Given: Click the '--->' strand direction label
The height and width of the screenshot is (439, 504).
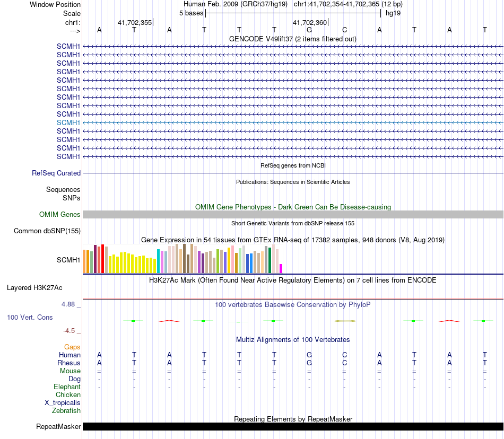Looking at the screenshot, I should tap(75, 31).
